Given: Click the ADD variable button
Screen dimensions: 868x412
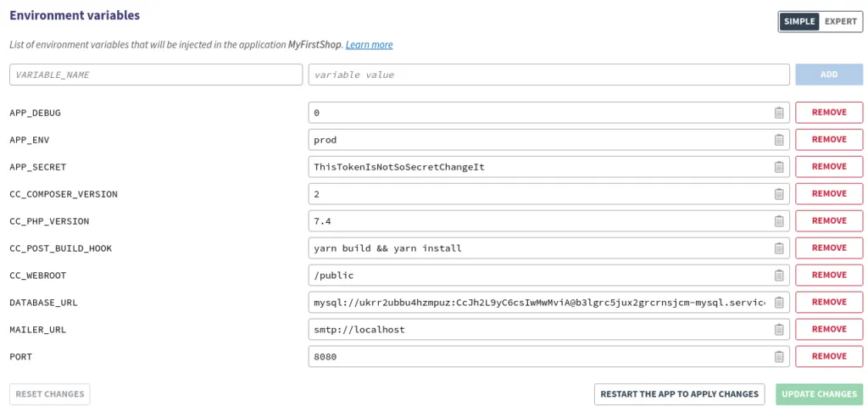Looking at the screenshot, I should pyautogui.click(x=828, y=75).
